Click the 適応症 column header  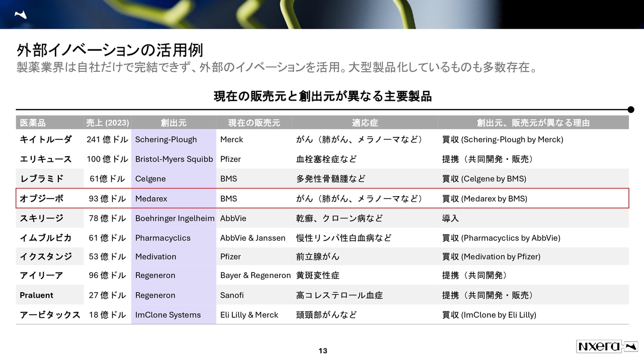[365, 123]
